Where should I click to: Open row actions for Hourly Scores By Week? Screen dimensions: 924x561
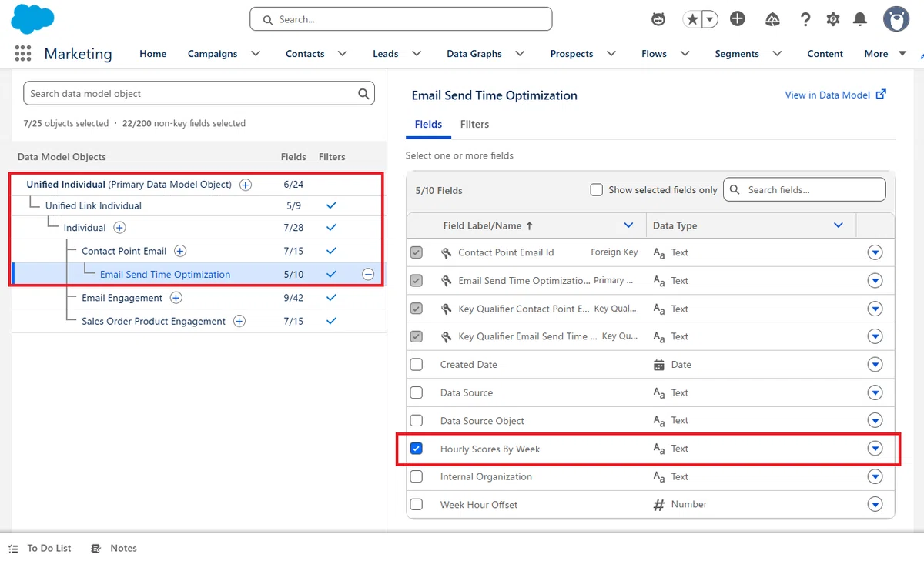[875, 449]
